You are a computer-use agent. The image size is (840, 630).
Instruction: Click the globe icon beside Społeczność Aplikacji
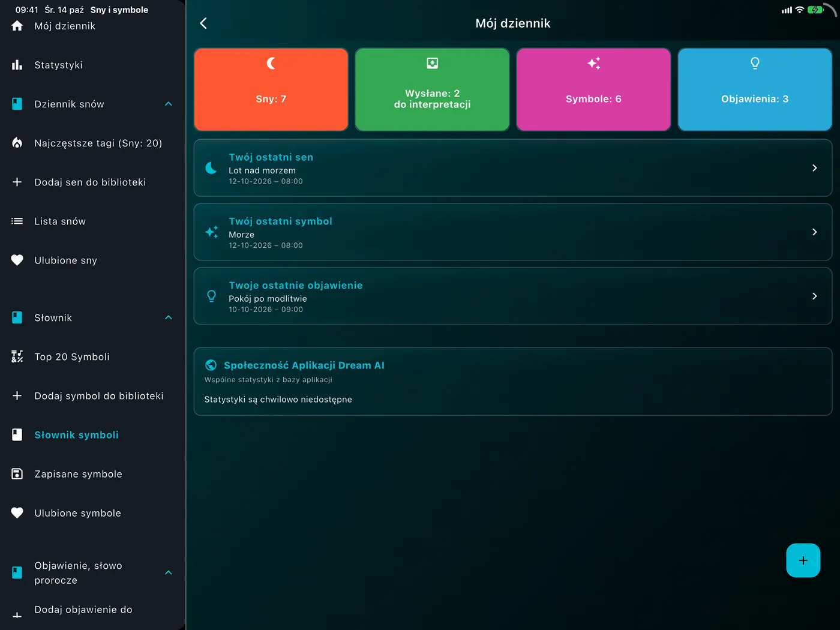pos(211,365)
